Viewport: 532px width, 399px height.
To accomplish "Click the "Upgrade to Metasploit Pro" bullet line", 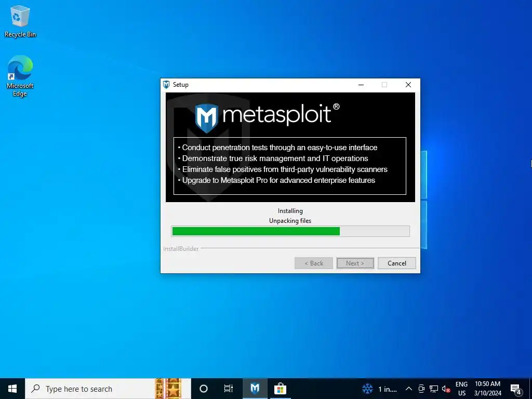I will (x=276, y=180).
